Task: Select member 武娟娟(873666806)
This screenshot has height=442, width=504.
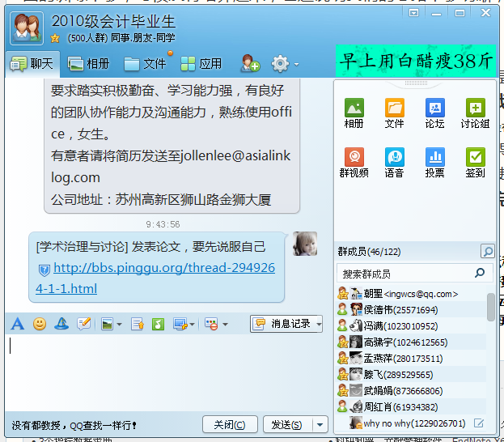Action: [411, 390]
